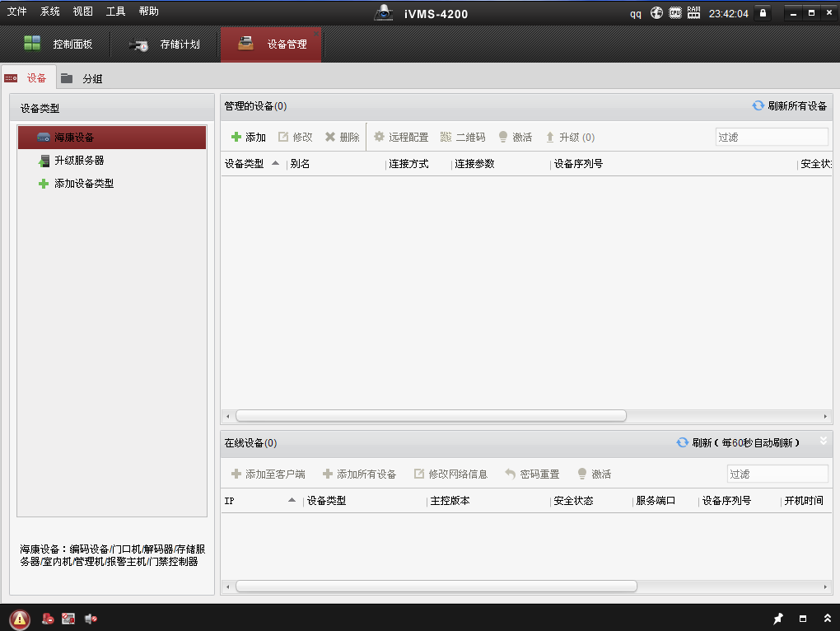The height and width of the screenshot is (631, 840).
Task: Click the lock screen padlock icon
Action: click(x=763, y=13)
